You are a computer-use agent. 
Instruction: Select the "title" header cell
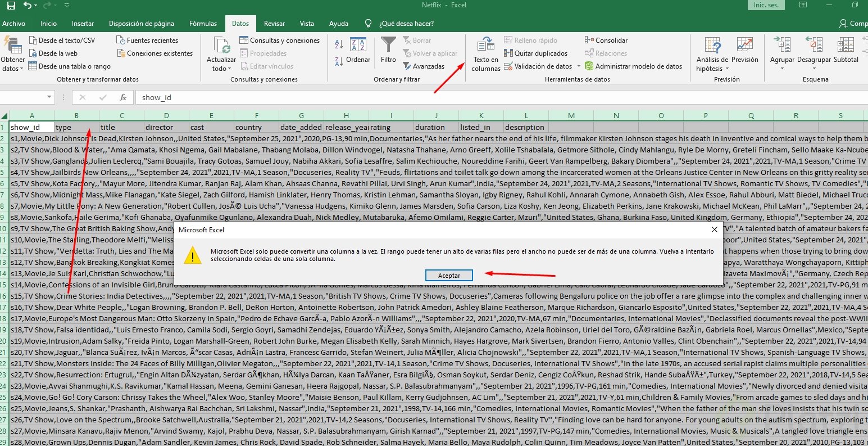[122, 127]
